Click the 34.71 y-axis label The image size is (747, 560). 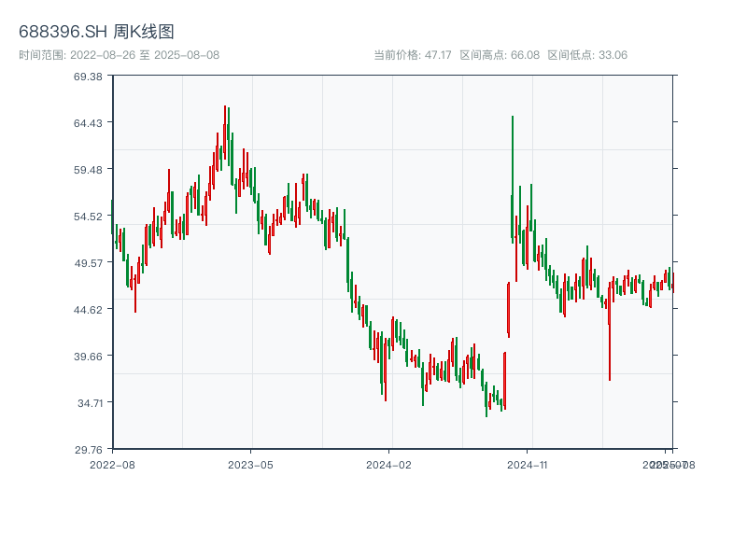pyautogui.click(x=90, y=403)
